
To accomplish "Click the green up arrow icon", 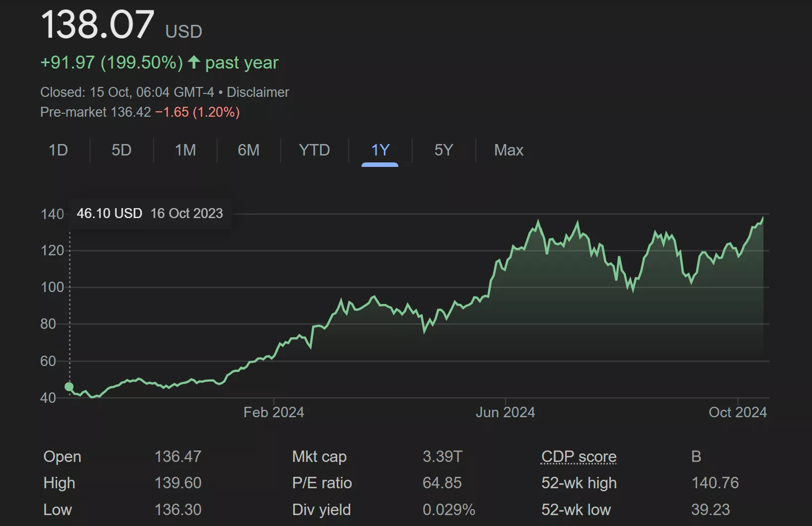I will coord(194,63).
